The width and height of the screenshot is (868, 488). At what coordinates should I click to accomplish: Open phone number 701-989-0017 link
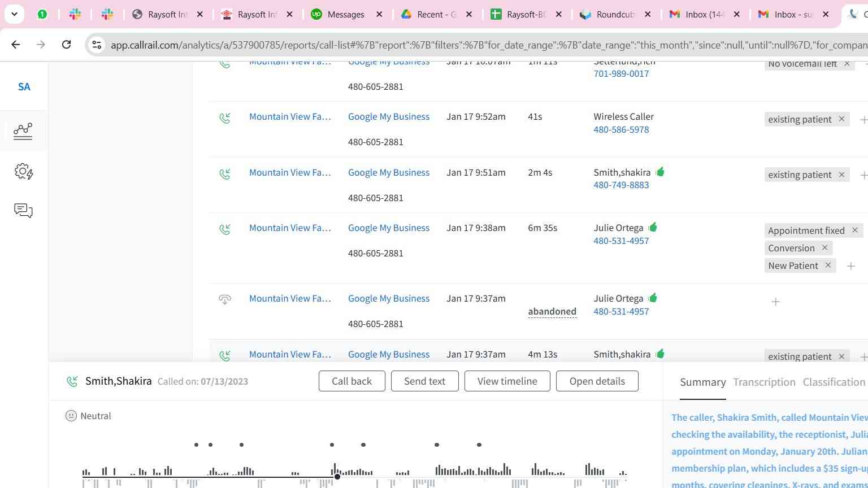click(x=621, y=73)
